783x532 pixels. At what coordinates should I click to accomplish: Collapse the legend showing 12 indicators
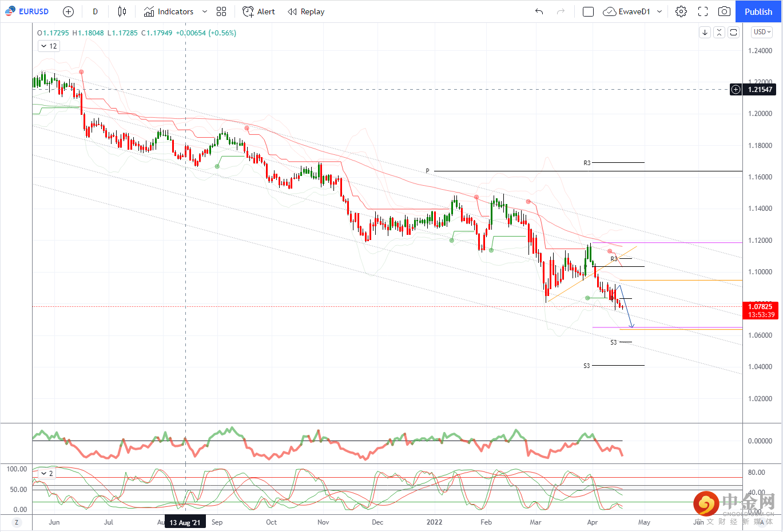(x=49, y=46)
